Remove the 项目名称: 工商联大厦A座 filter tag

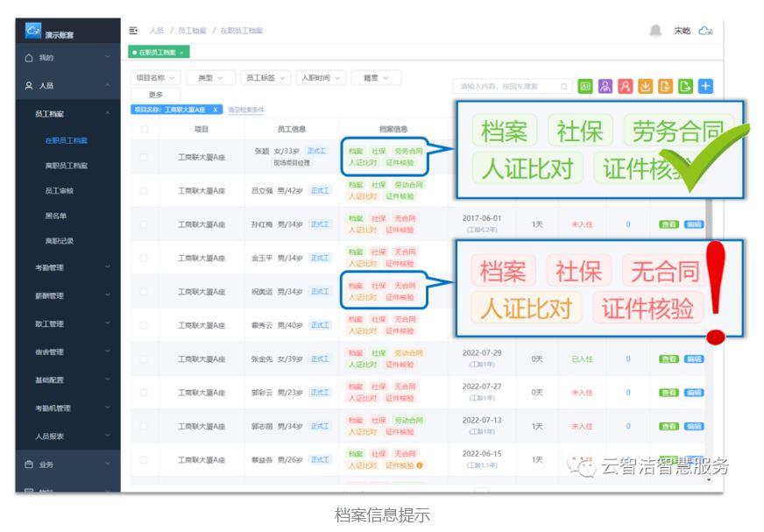(x=216, y=109)
